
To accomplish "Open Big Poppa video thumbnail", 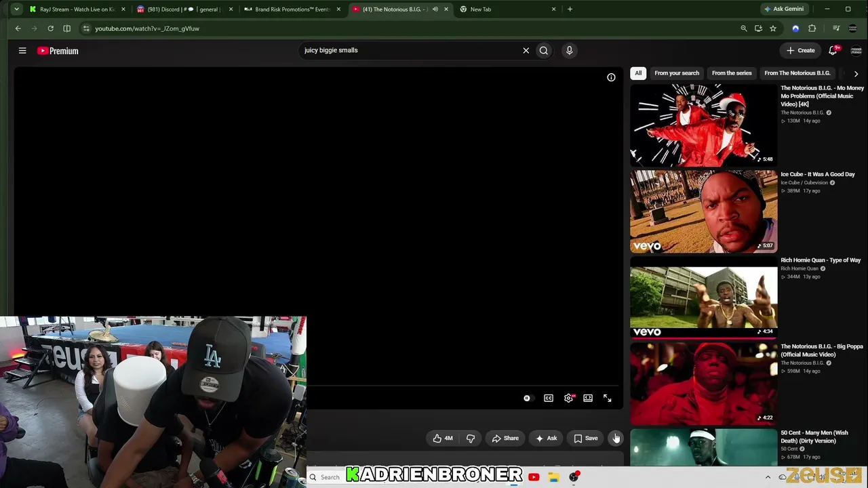I will (703, 384).
